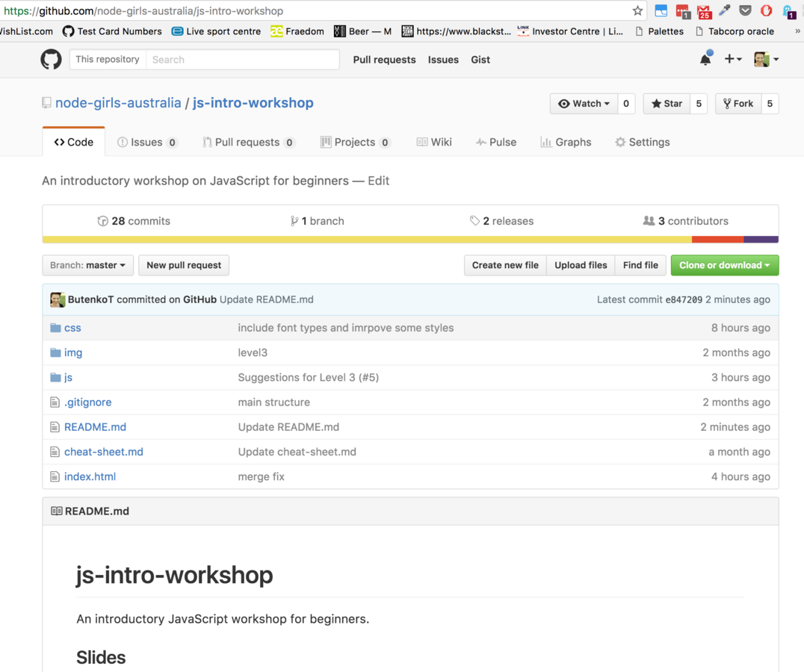This screenshot has height=672, width=804.
Task: Open 'merge fix' commit message
Action: tap(261, 477)
